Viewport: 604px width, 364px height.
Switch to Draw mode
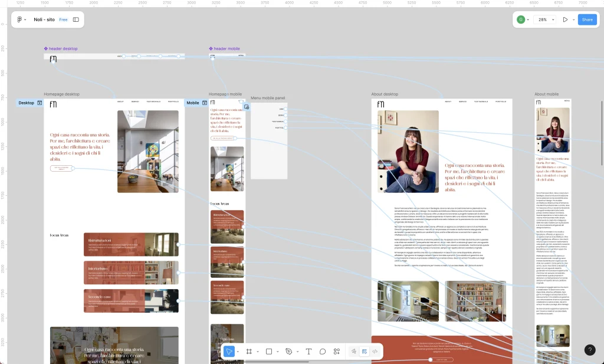[x=354, y=352]
